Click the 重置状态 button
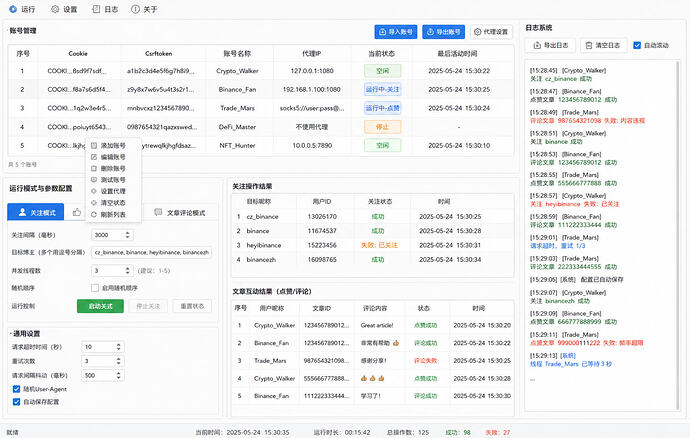This screenshot has width=690, height=438. coord(192,306)
